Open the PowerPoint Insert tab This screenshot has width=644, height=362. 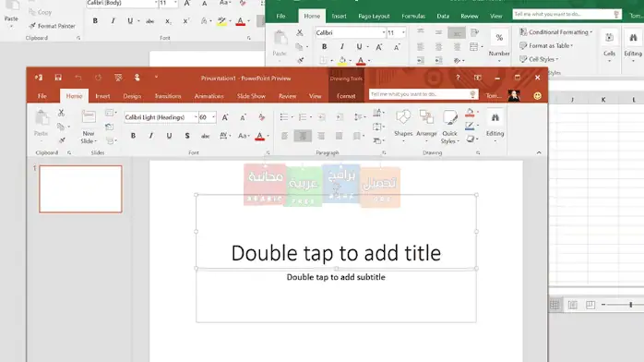(102, 96)
